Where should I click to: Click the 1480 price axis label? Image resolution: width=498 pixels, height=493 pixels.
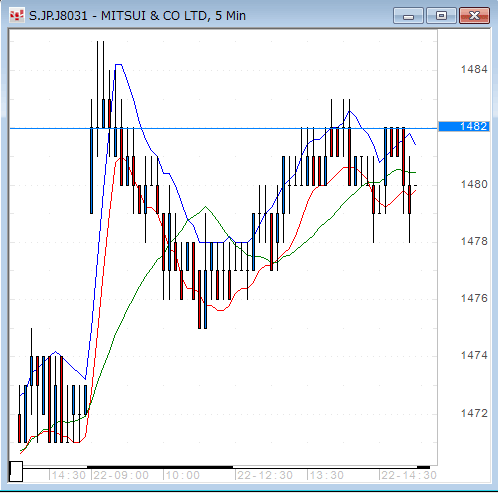tap(474, 184)
